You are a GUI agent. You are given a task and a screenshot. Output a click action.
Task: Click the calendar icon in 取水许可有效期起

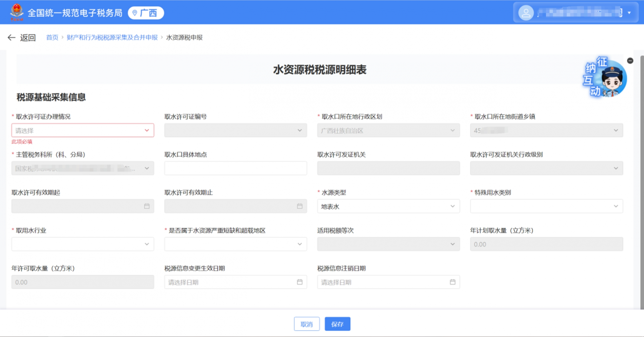(147, 206)
